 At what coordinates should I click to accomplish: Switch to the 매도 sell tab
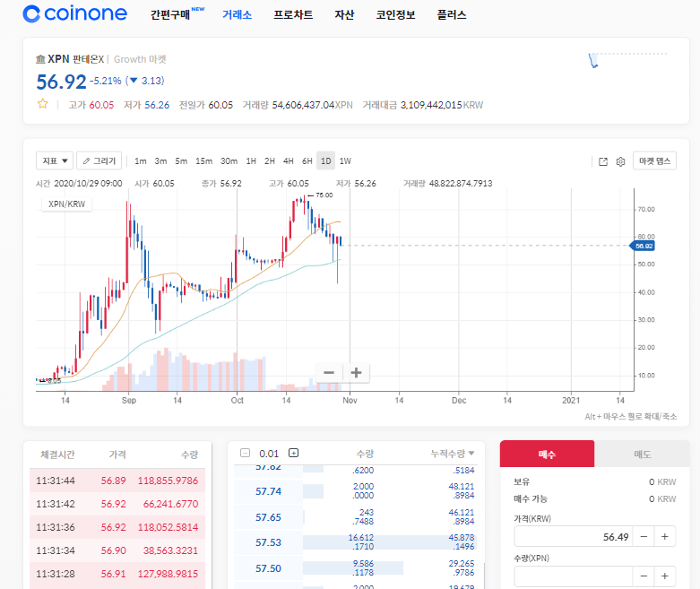pos(643,455)
